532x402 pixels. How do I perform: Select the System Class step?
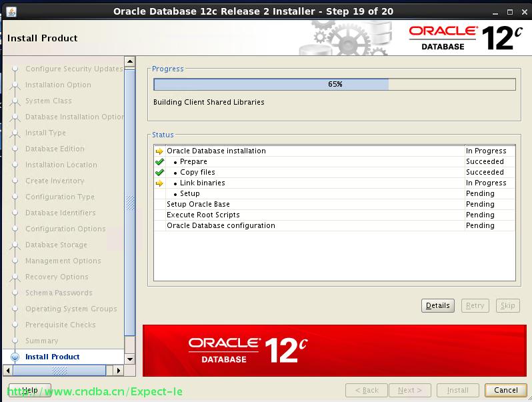click(x=49, y=101)
